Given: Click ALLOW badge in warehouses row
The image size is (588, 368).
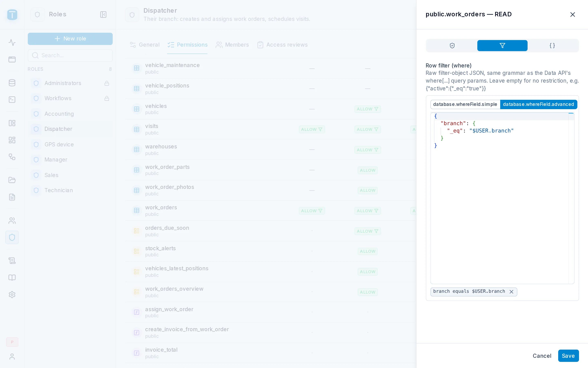Looking at the screenshot, I should click(x=367, y=150).
